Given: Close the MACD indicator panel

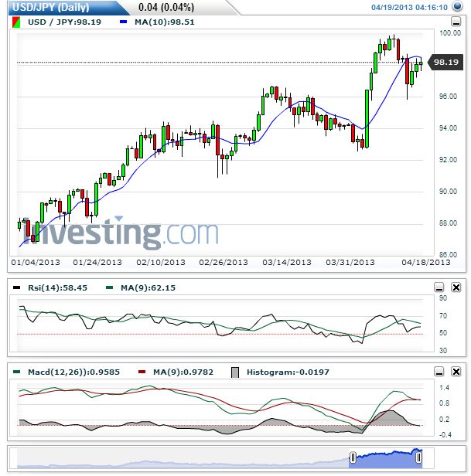Looking at the screenshot, I should (456, 371).
